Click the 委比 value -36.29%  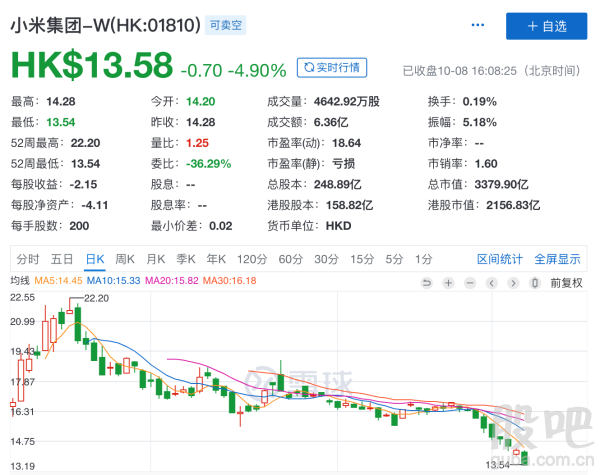click(209, 164)
